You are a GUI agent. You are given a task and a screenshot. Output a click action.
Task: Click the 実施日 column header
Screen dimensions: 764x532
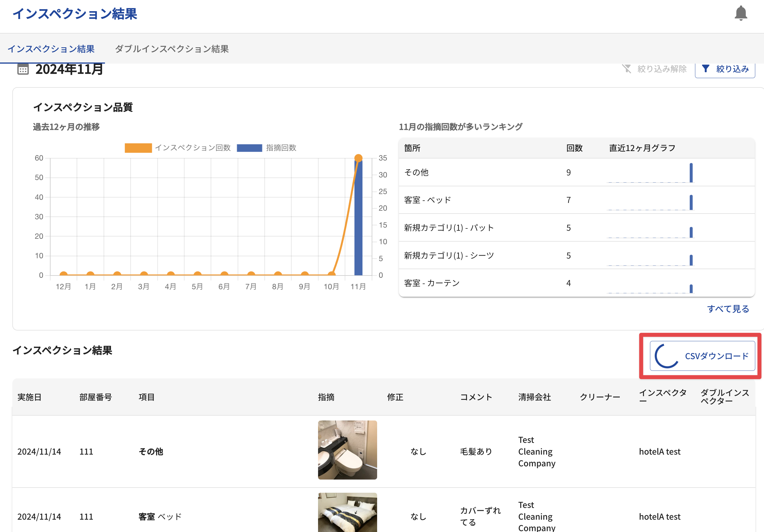pyautogui.click(x=29, y=397)
